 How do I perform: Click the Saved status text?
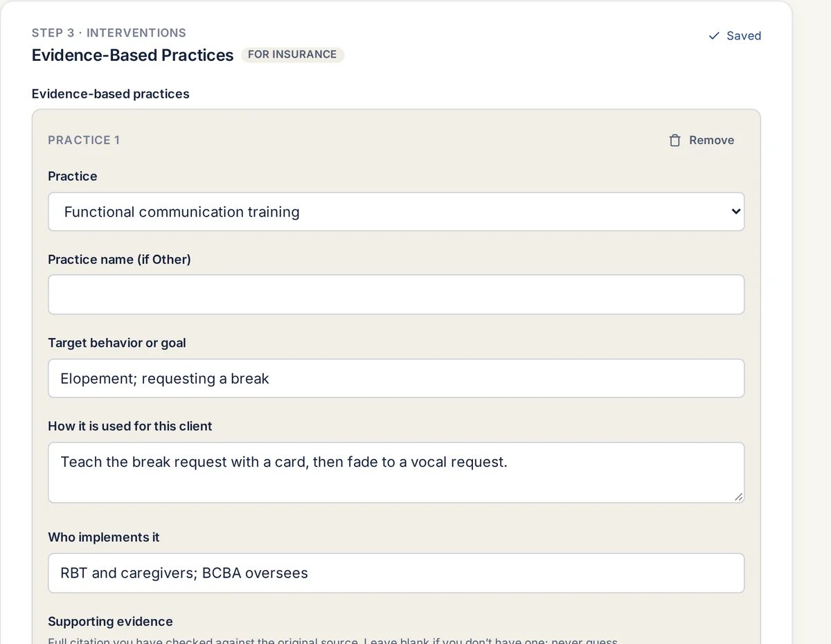[x=744, y=36]
